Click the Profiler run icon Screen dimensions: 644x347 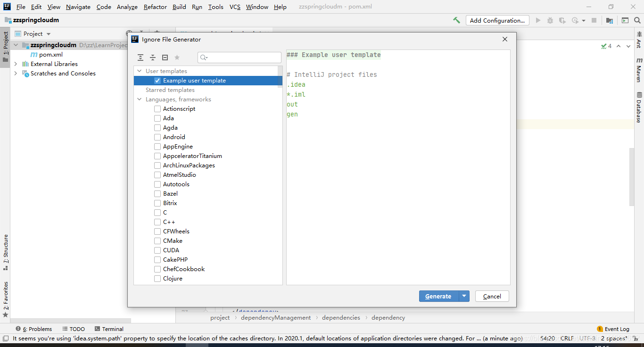(575, 20)
